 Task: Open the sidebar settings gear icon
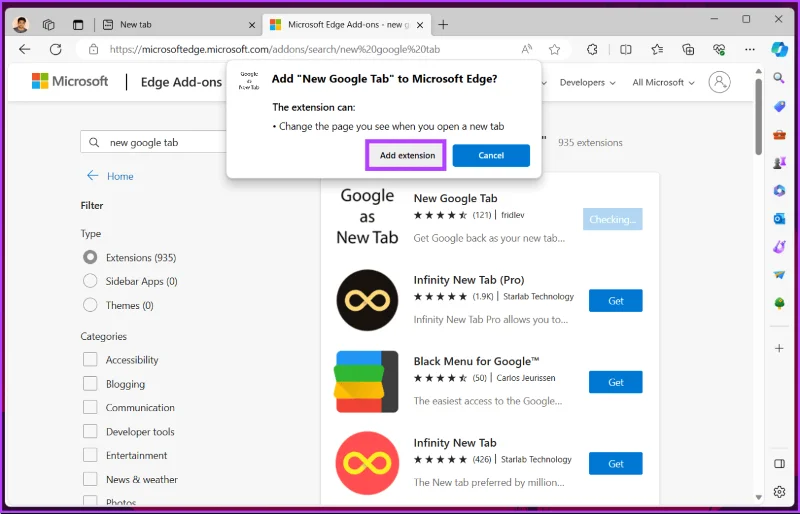(x=779, y=492)
